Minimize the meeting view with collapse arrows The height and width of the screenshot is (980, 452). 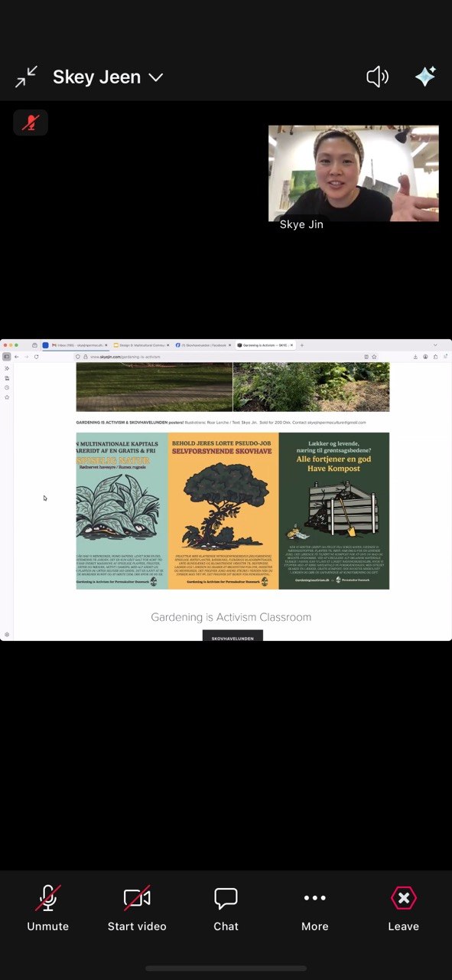[26, 77]
